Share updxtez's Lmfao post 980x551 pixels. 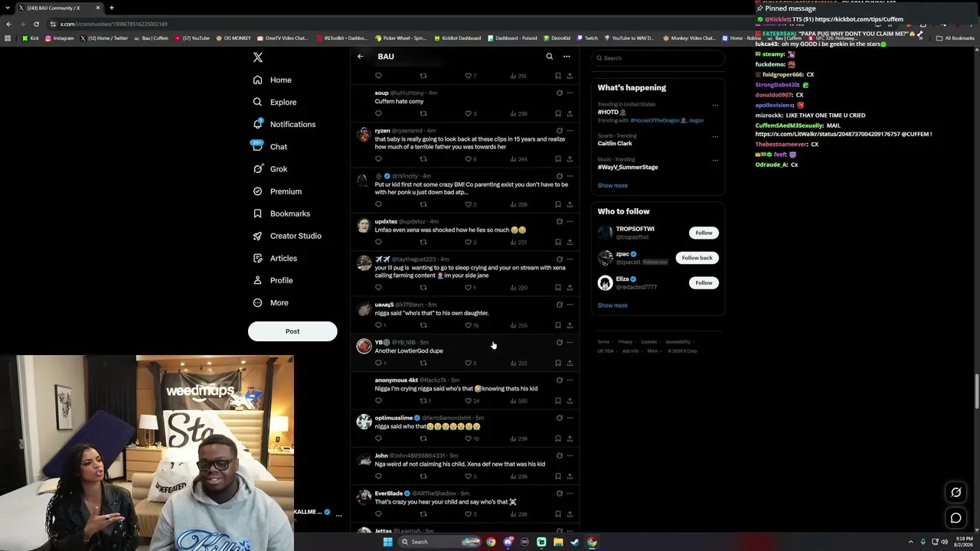pyautogui.click(x=570, y=243)
